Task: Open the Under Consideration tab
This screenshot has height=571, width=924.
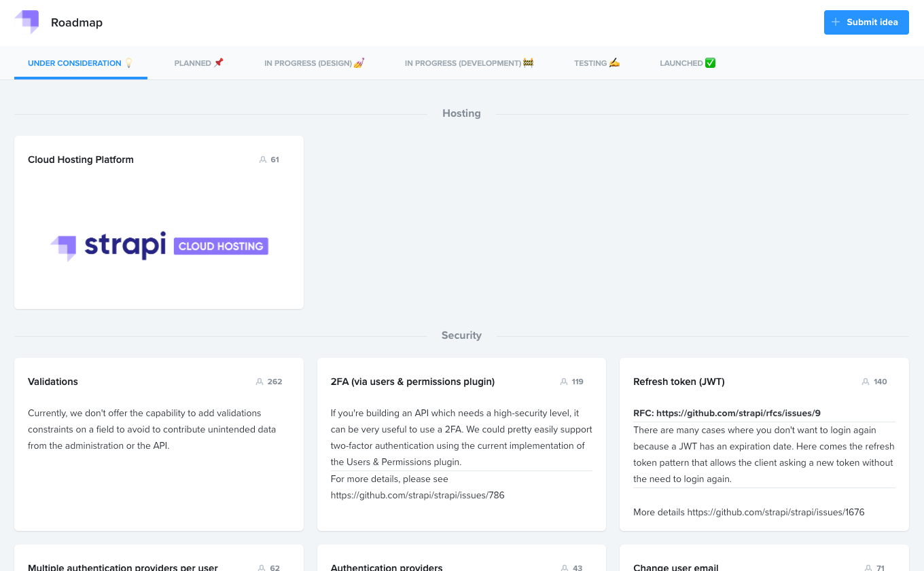Action: tap(81, 63)
